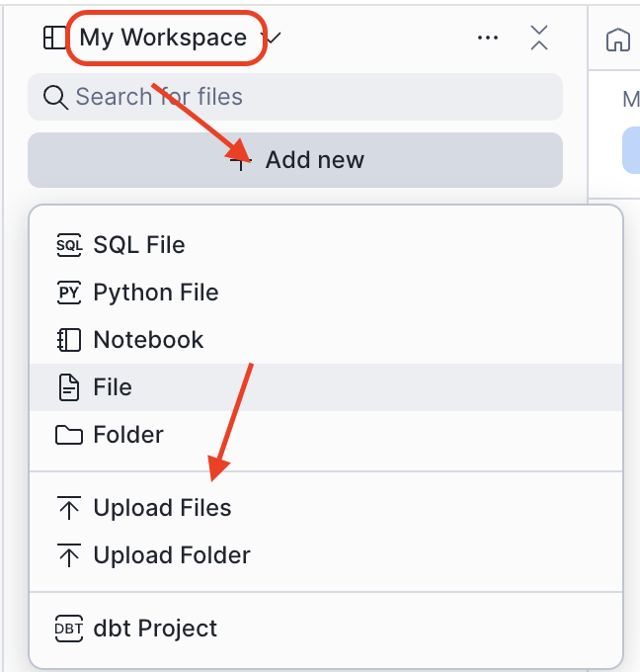
Task: Choose SQL File from the menu
Action: (x=139, y=245)
